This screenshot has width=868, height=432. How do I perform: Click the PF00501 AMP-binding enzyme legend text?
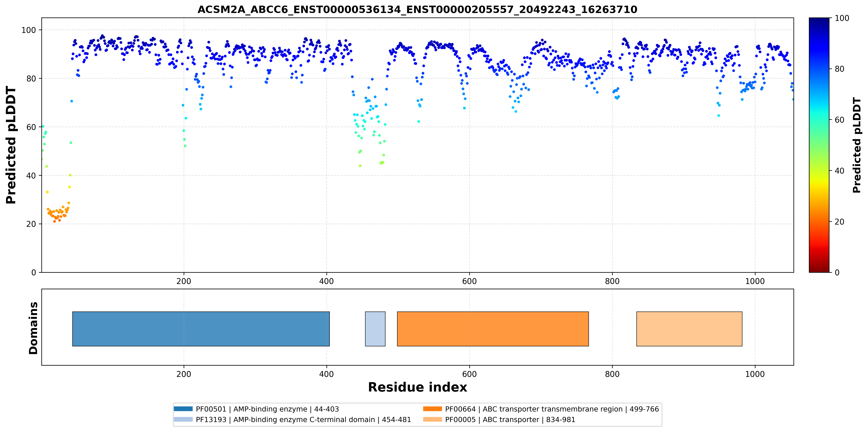click(x=267, y=409)
